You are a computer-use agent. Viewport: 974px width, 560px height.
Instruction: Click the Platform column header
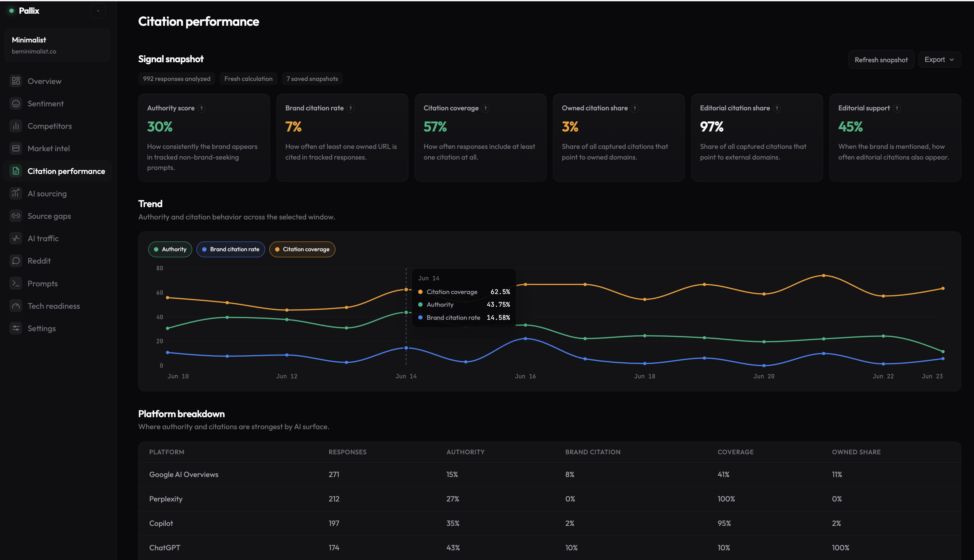[x=167, y=452]
